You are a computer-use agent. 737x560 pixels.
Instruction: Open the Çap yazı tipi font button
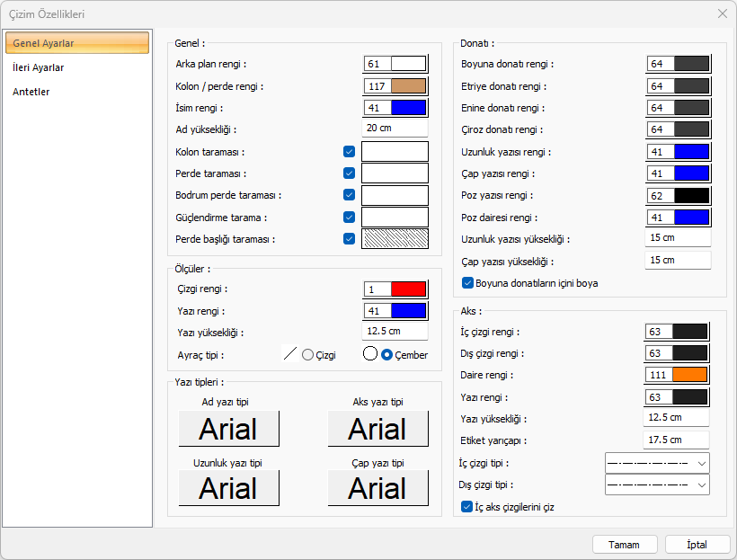377,488
